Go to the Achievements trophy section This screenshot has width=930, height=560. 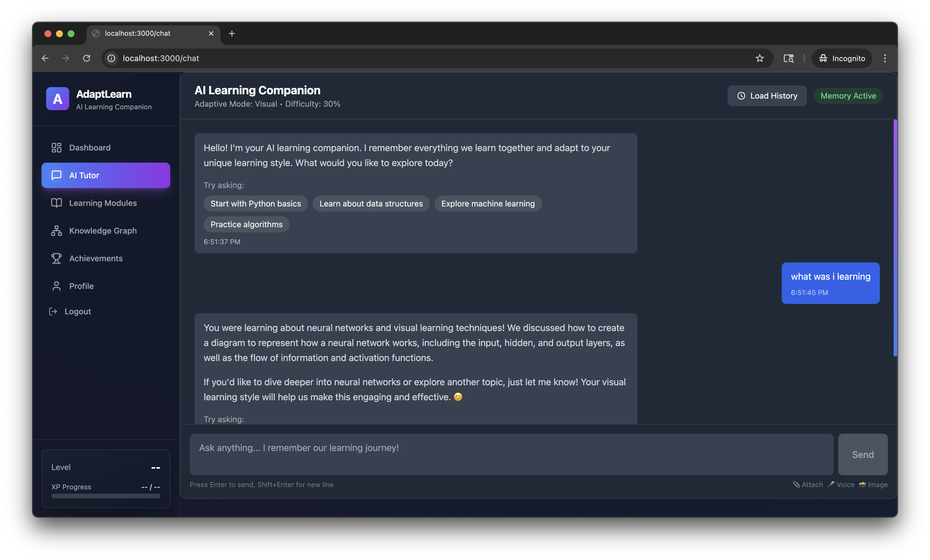pos(95,258)
